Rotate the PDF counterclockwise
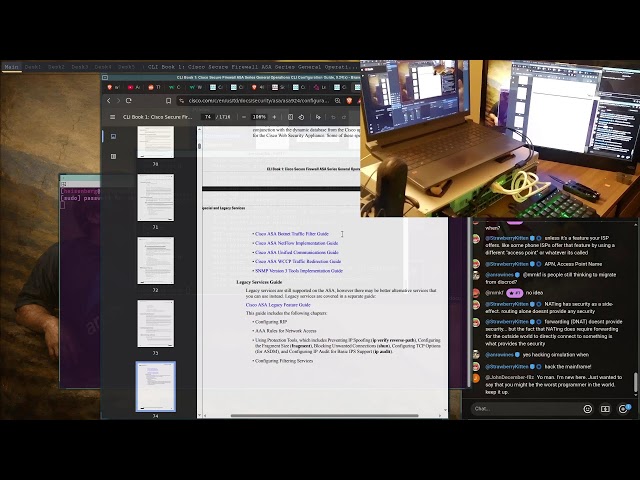 pos(301,117)
